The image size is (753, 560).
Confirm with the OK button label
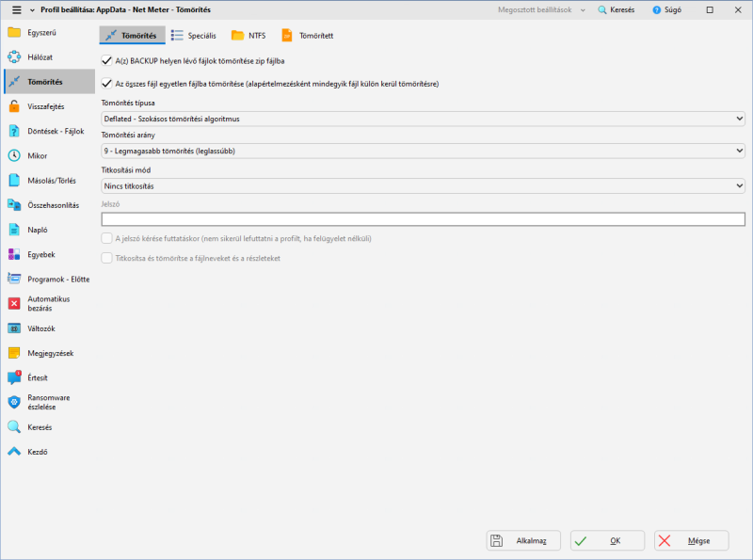(616, 541)
